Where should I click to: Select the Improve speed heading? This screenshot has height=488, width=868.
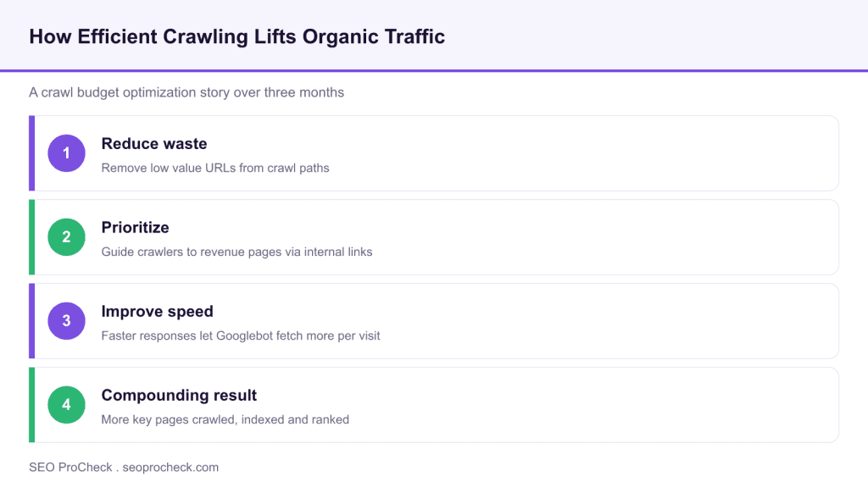pos(157,312)
